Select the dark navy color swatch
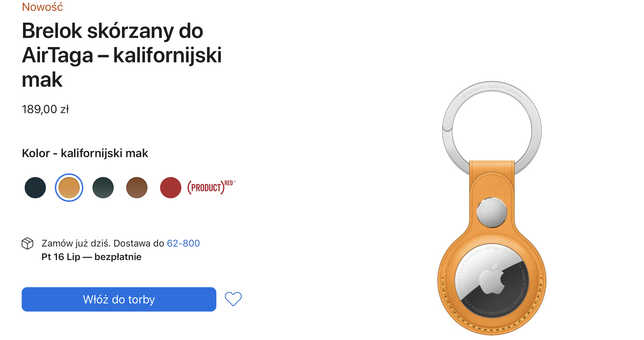 coord(35,188)
